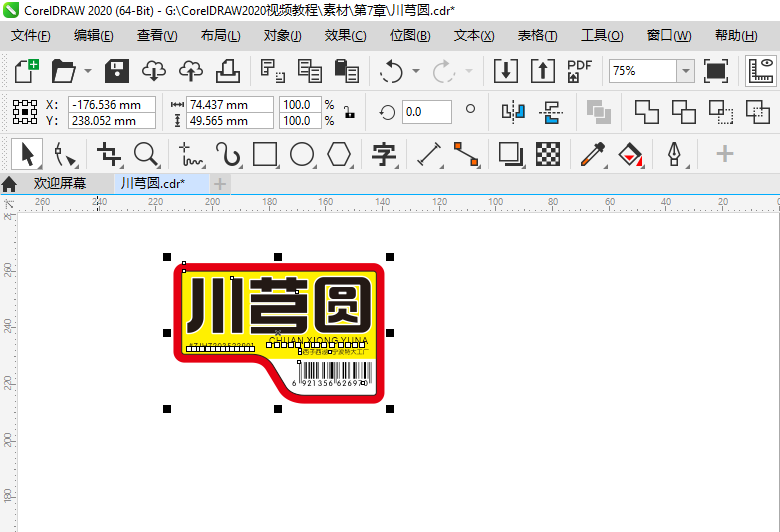
Task: Click the Undo arrow
Action: pos(391,71)
